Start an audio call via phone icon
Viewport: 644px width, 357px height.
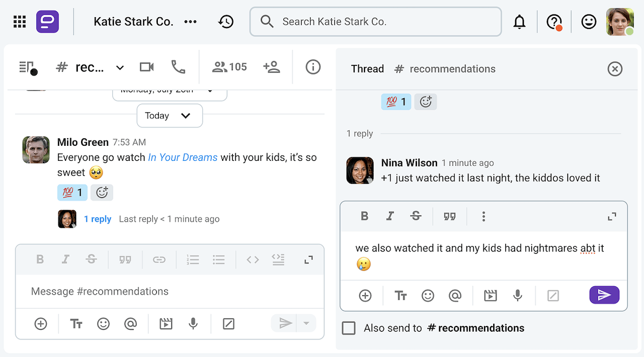[x=178, y=66]
